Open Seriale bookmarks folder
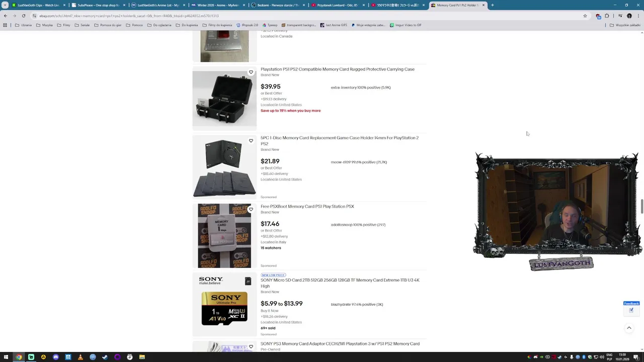The width and height of the screenshot is (644, 362). pyautogui.click(x=82, y=25)
